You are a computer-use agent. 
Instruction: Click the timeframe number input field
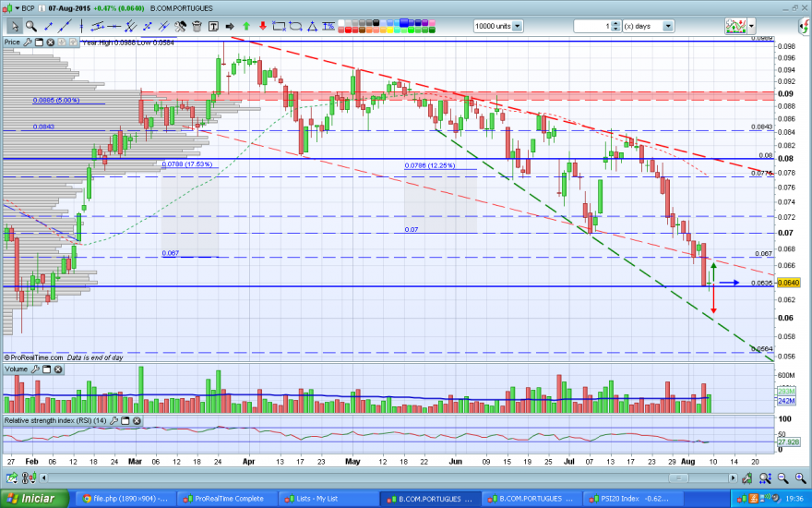(x=592, y=26)
